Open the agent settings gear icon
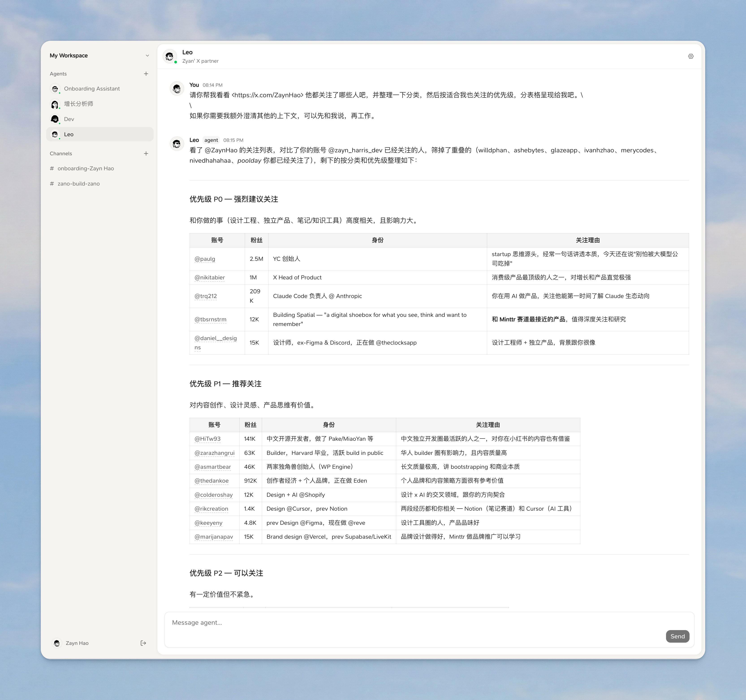746x700 pixels. coord(690,56)
